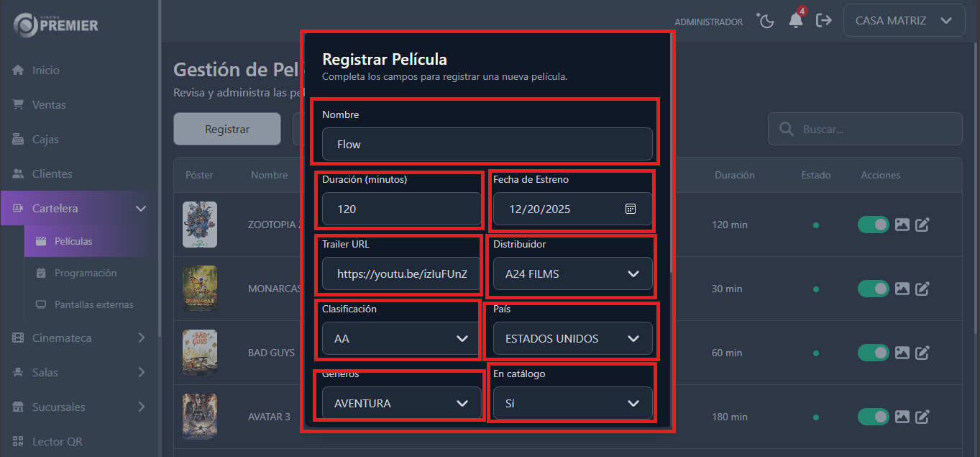
Task: Click the logout arrow icon
Action: pyautogui.click(x=823, y=21)
